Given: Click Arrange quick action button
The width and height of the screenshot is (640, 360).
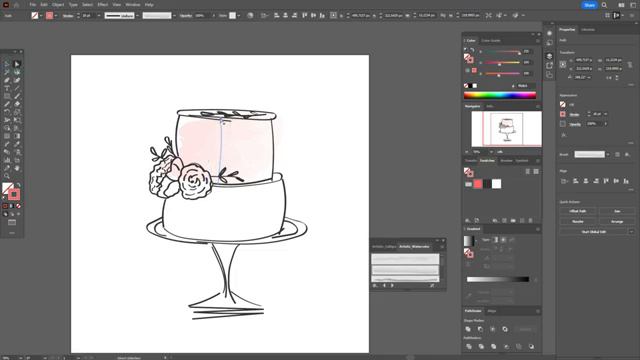Looking at the screenshot, I should pyautogui.click(x=617, y=221).
